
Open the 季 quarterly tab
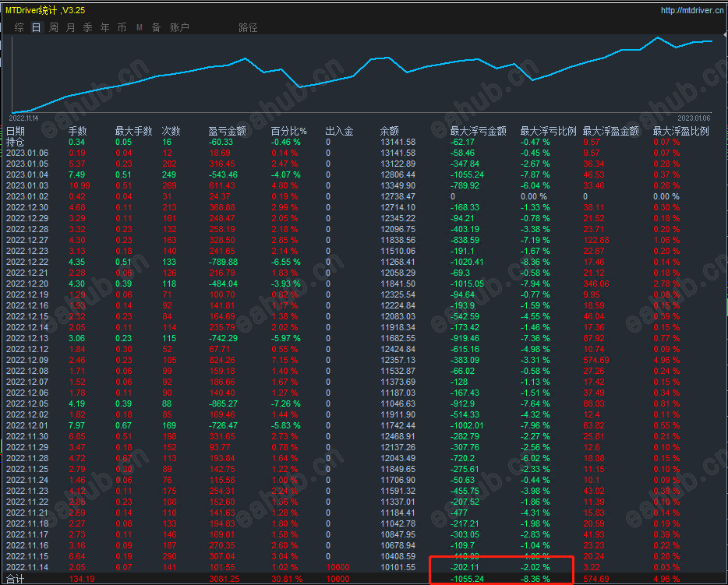tap(88, 27)
